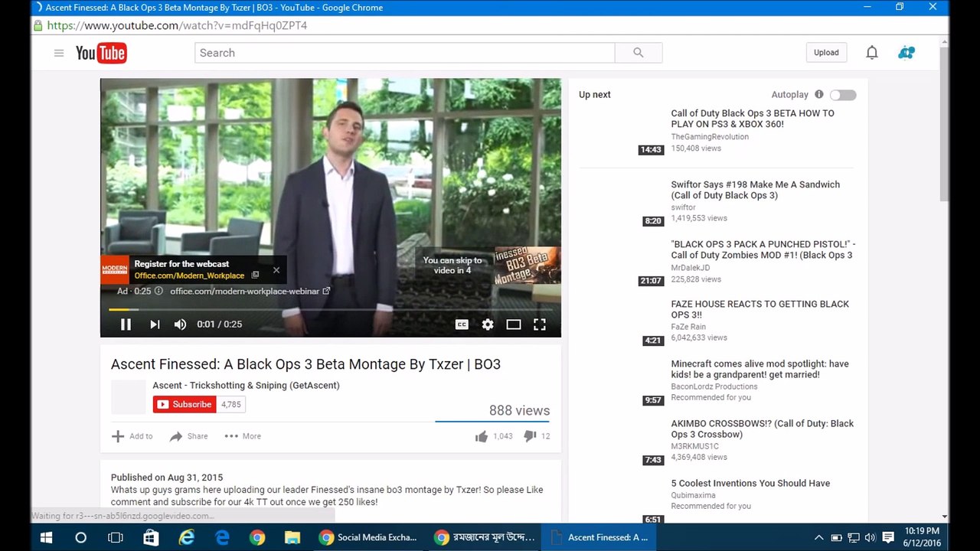Switch to 'Ascent Finessed: A ...' taskbar window
The width and height of the screenshot is (980, 551).
pos(599,537)
